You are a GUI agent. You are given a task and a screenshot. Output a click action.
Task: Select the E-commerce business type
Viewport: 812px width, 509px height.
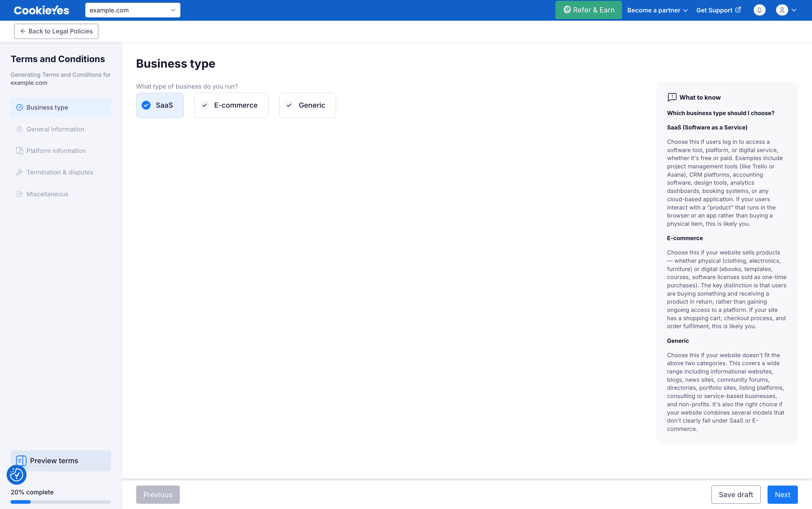click(x=231, y=105)
